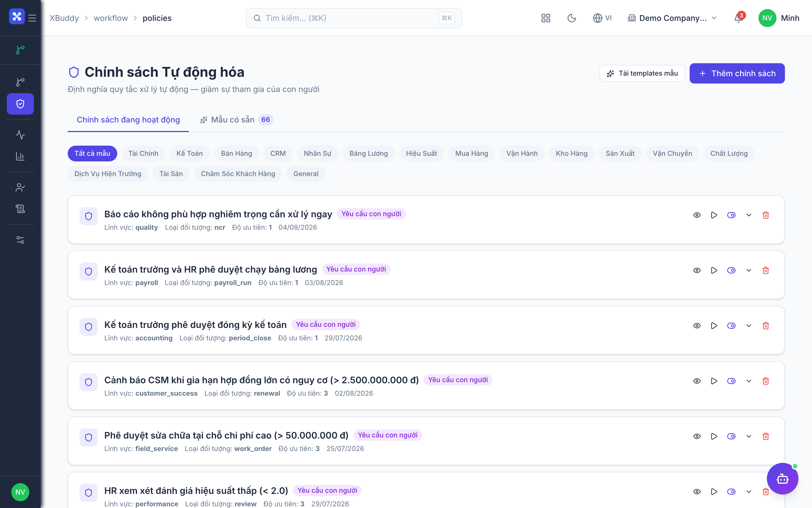Toggle the Báo cáo không phù hợp policy switch
This screenshot has height=508, width=812.
731,215
